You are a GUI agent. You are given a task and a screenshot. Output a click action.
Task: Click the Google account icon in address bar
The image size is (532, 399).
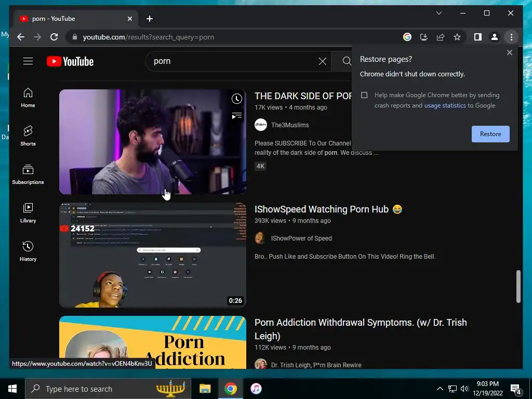[x=407, y=37]
